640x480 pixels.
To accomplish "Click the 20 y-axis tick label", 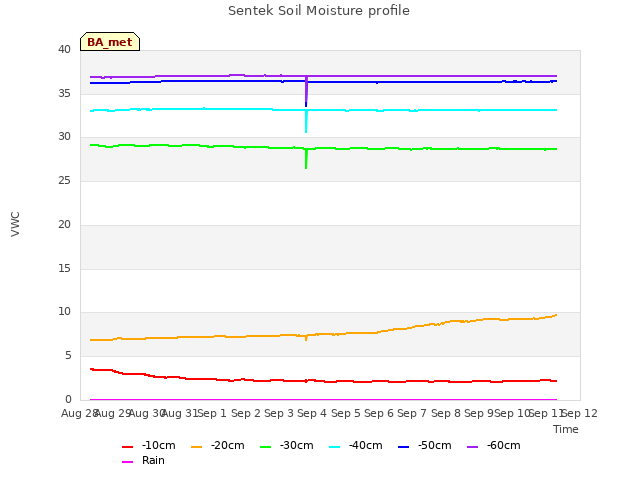I will click(x=64, y=224).
